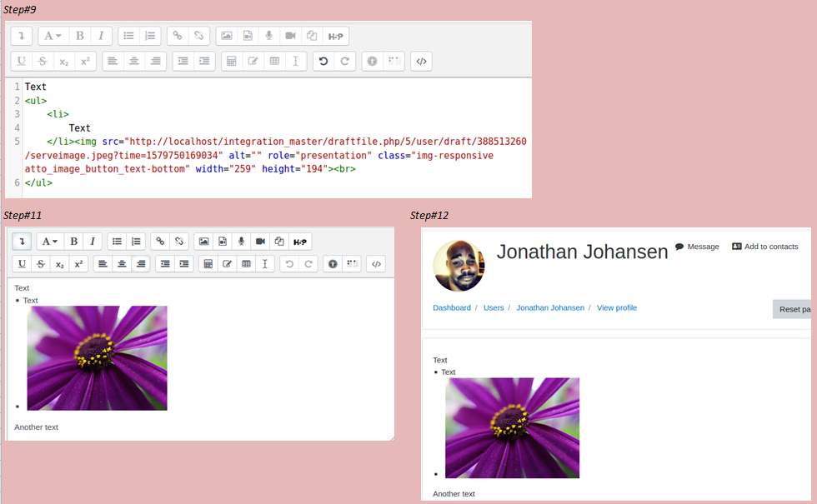The width and height of the screenshot is (817, 504).
Task: Strikethrough button in the source-code editor
Action: 43,61
